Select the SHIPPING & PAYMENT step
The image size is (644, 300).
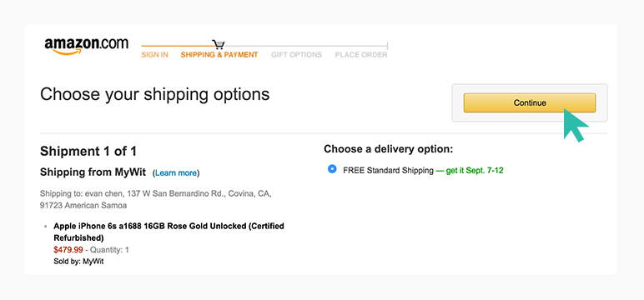point(219,54)
